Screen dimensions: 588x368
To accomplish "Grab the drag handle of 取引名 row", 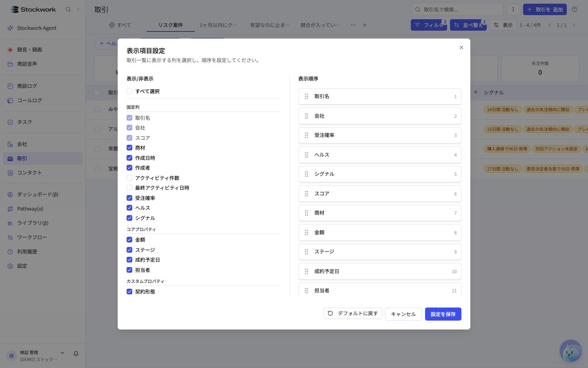I will pyautogui.click(x=307, y=96).
